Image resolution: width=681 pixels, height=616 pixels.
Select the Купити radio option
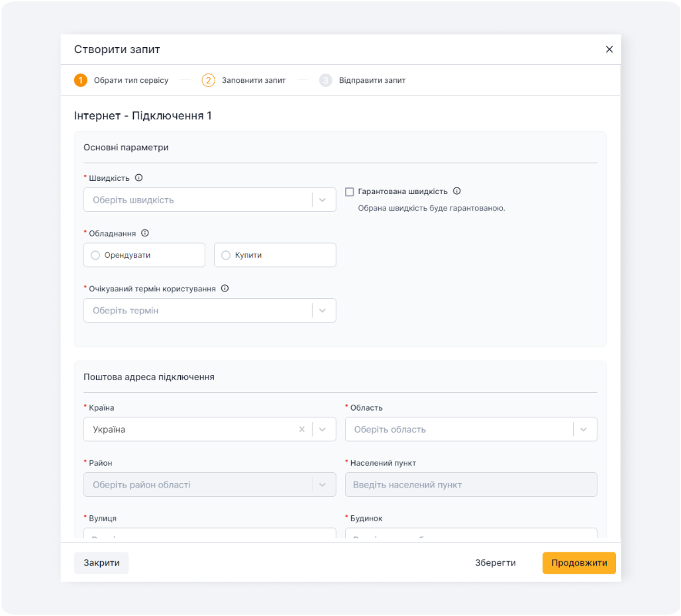tap(226, 255)
